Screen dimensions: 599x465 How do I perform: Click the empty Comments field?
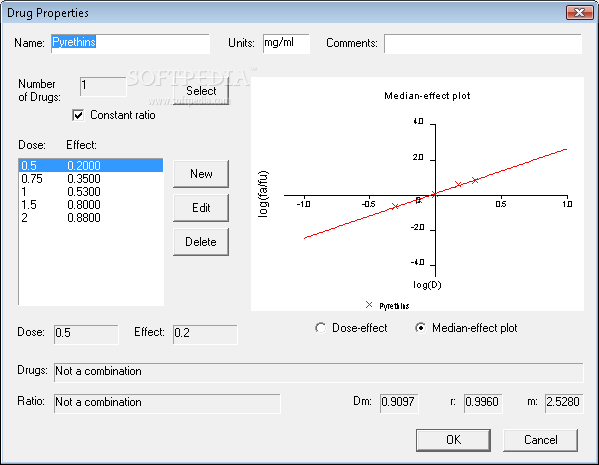(483, 43)
